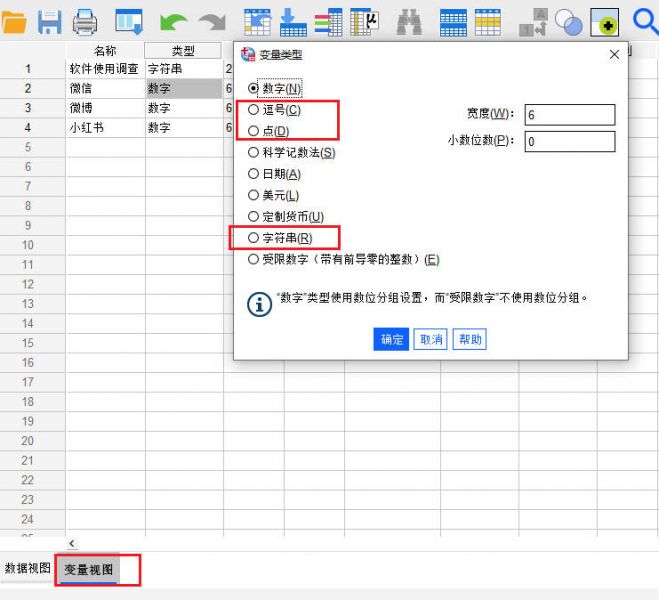Confirm with the 确定 button
The image size is (659, 600).
click(391, 339)
